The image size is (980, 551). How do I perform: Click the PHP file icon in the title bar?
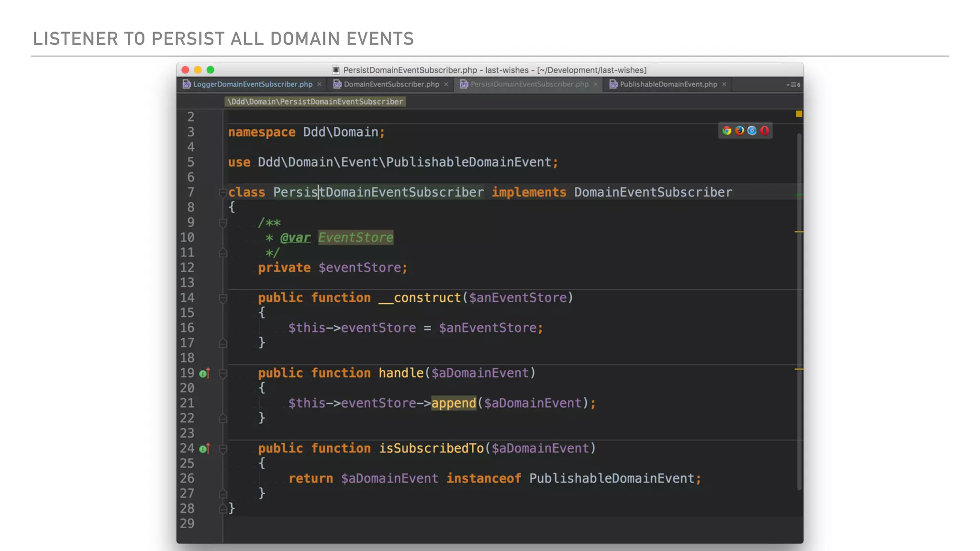point(336,70)
